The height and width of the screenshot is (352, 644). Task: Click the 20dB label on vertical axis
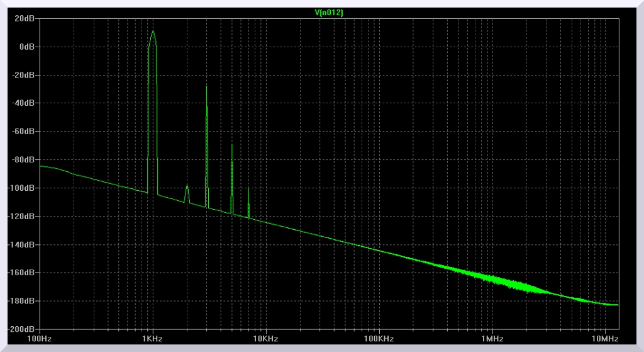[x=25, y=18]
